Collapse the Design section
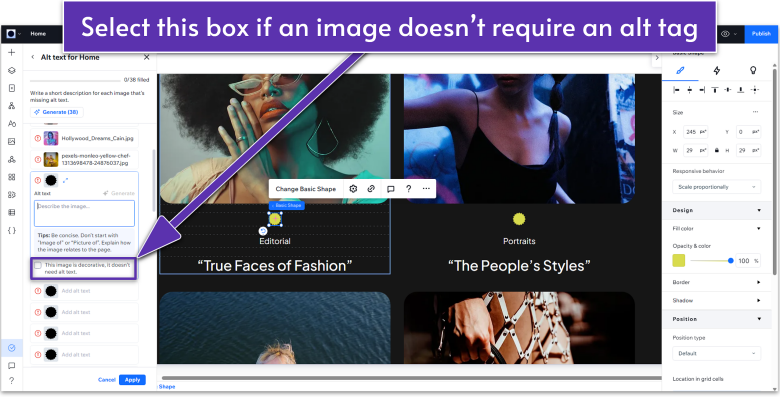Screen dimensions: 780x397 coord(759,210)
